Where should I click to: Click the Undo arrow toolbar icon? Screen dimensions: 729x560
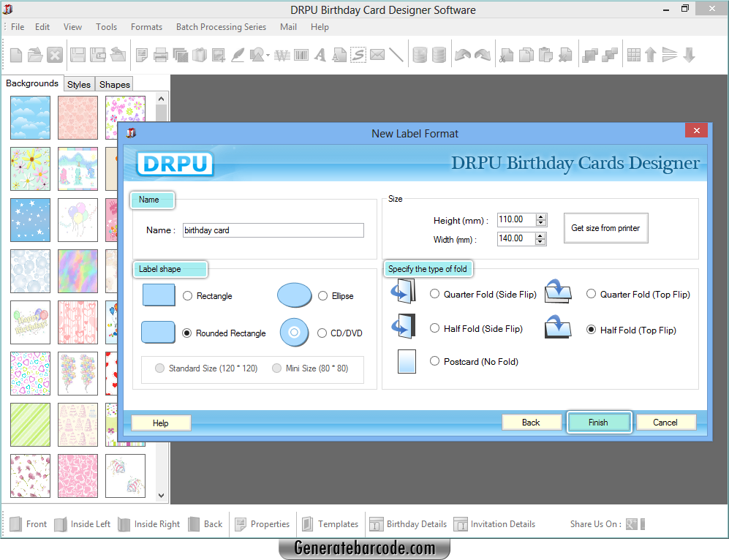tap(463, 56)
